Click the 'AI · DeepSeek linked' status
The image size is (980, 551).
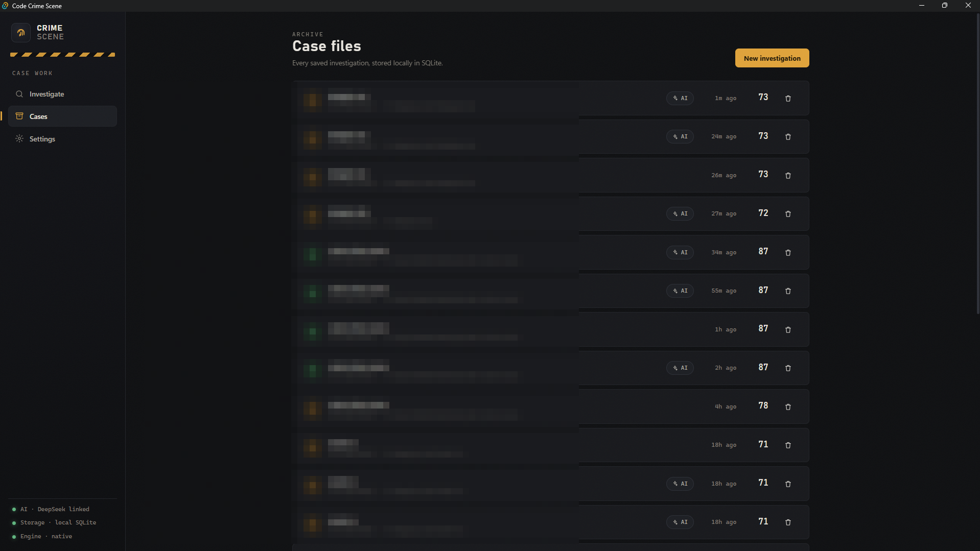[51, 509]
